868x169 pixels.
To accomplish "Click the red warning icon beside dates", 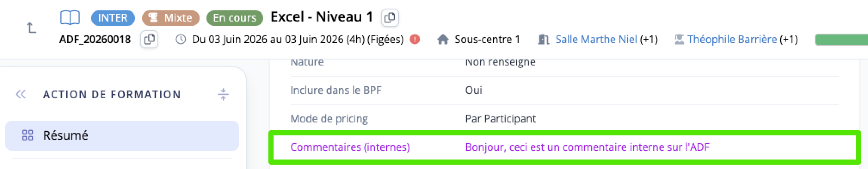I will pos(415,40).
